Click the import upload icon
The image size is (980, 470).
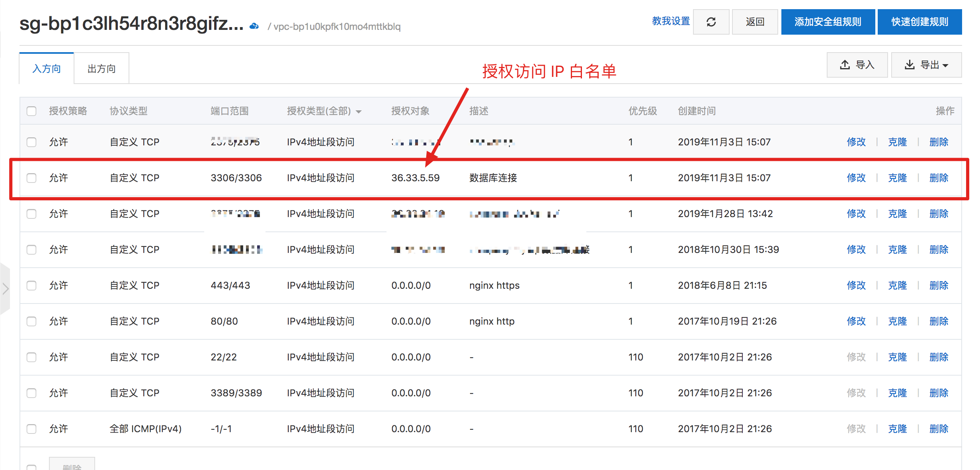(x=845, y=65)
